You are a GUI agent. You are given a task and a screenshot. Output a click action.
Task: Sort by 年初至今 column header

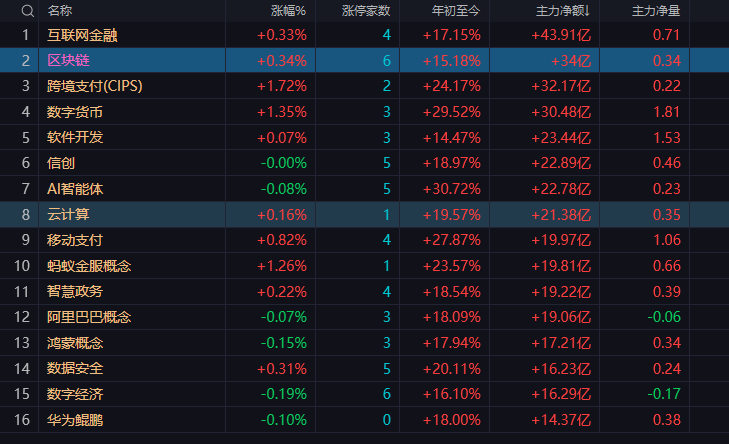456,11
